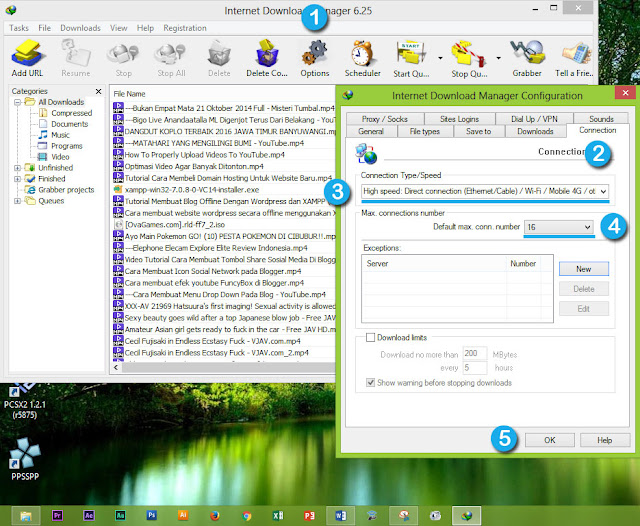Switch to the General tab
This screenshot has height=526, width=640.
(x=371, y=131)
